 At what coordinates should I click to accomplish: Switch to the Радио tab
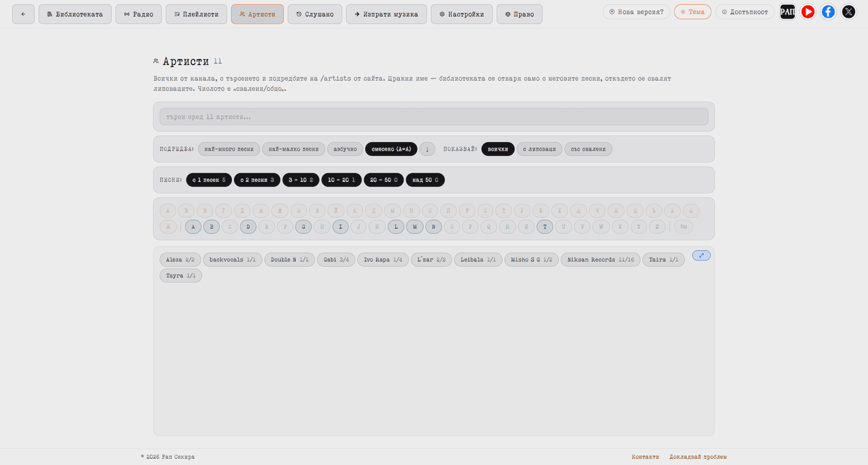click(x=138, y=14)
